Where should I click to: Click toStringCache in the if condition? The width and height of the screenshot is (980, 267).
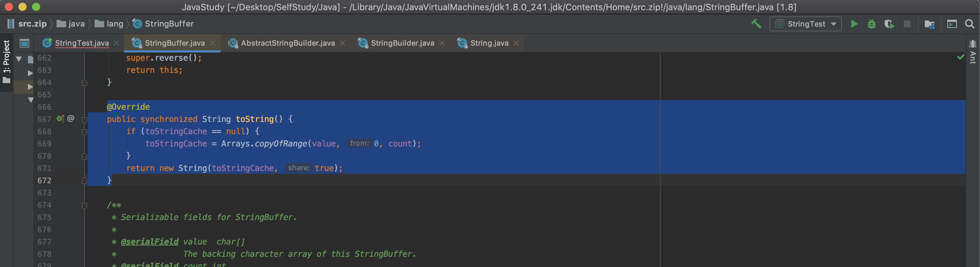pos(176,131)
